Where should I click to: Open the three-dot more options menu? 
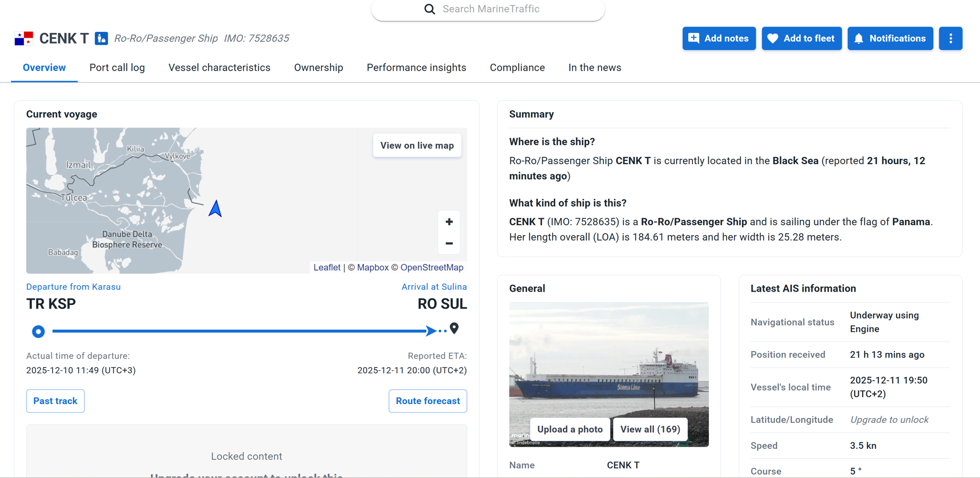coord(950,38)
